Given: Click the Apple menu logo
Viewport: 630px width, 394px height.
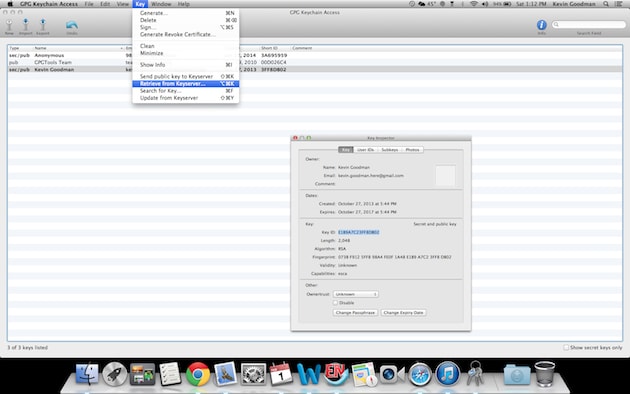Looking at the screenshot, I should (10, 4).
